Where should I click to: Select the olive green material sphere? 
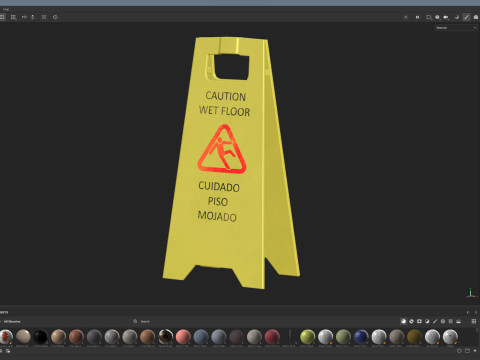(x=343, y=336)
